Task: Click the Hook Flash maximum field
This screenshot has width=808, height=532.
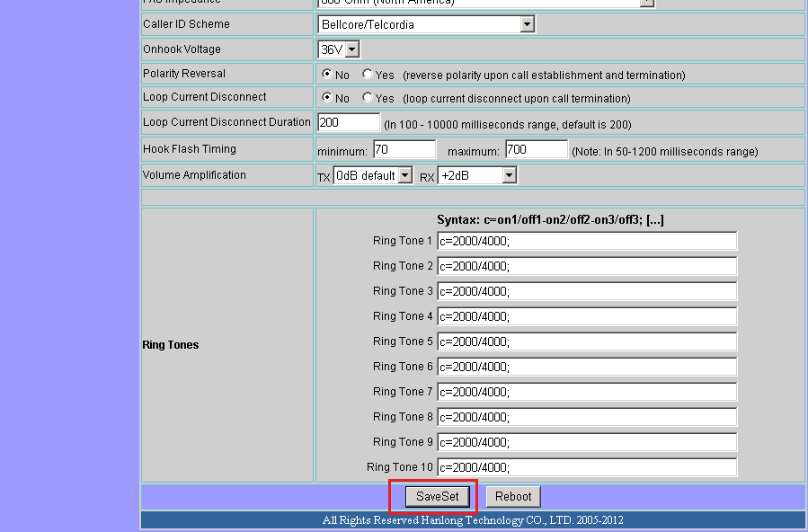Action: (x=537, y=149)
